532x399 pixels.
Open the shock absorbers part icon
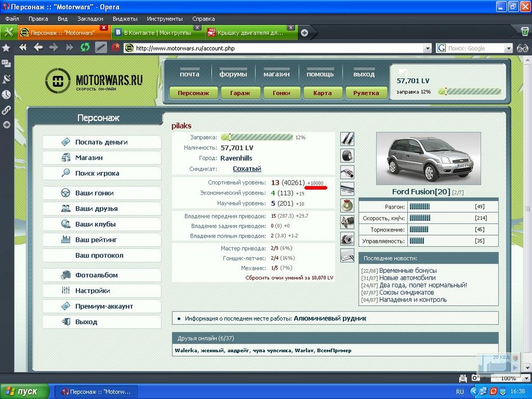347,139
